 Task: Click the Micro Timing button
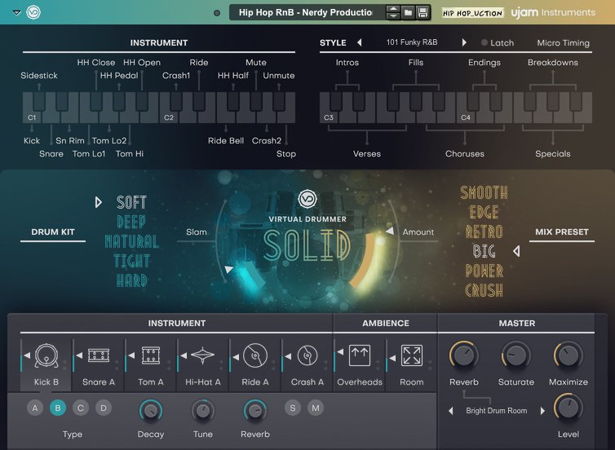click(562, 43)
